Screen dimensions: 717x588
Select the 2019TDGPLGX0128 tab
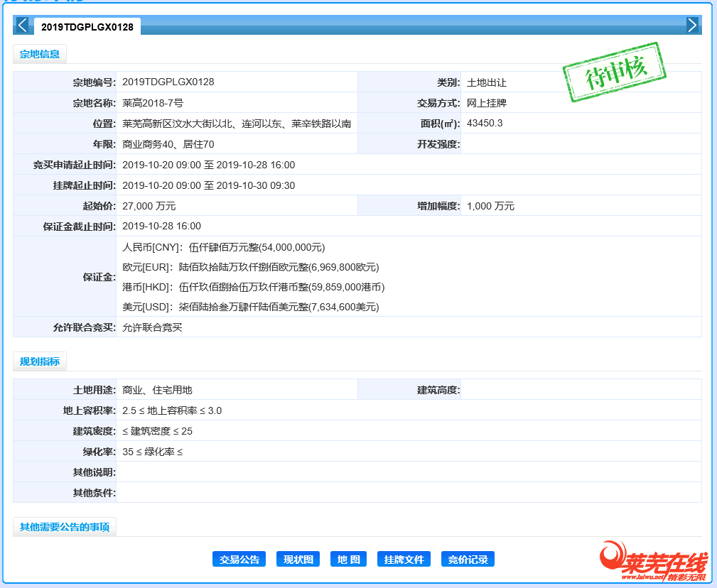[87, 27]
